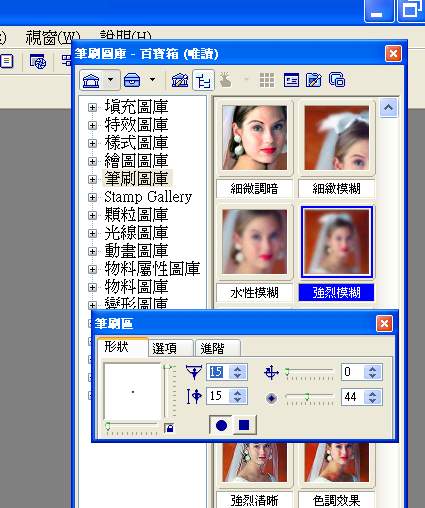Close the 筆刷區 panel
Viewport: 425px width, 508px height.
tap(384, 324)
